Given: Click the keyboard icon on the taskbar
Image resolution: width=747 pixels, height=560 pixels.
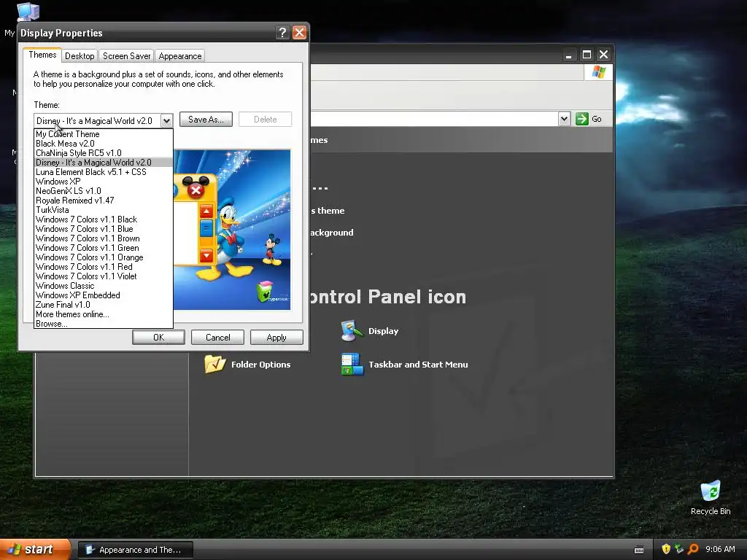Looking at the screenshot, I should pyautogui.click(x=639, y=550).
